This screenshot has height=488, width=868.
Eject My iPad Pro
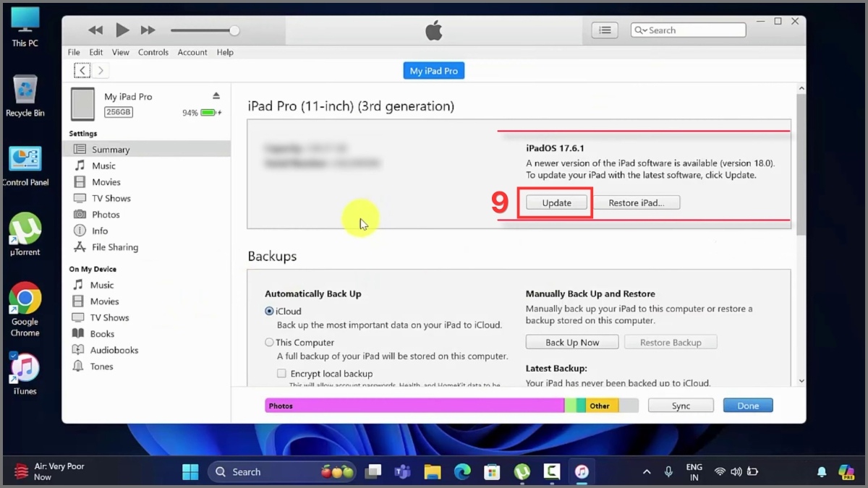coord(216,95)
